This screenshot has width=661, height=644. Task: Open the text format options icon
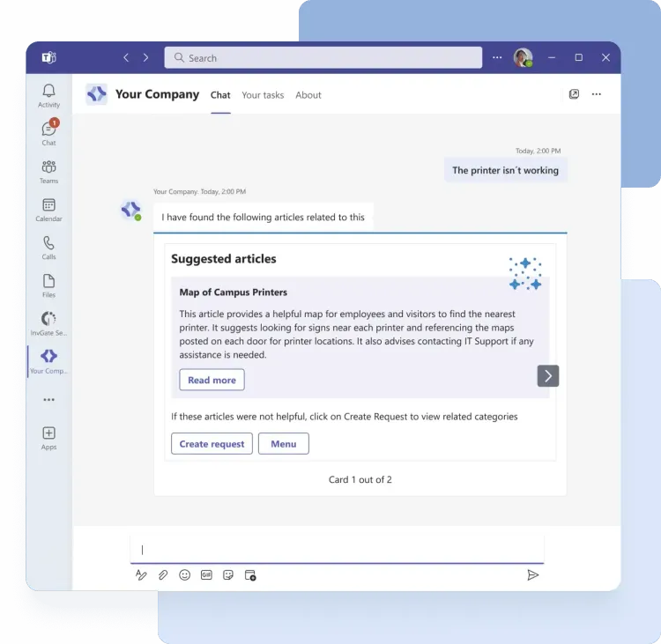141,575
